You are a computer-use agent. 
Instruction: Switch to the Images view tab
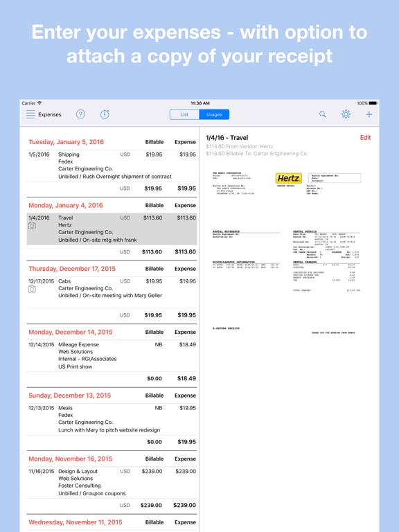point(214,114)
